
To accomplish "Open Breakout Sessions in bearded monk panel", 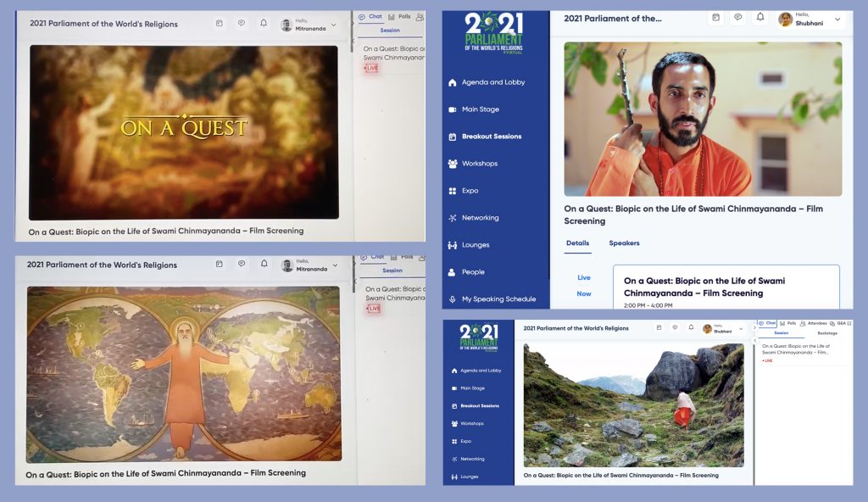I will point(485,137).
